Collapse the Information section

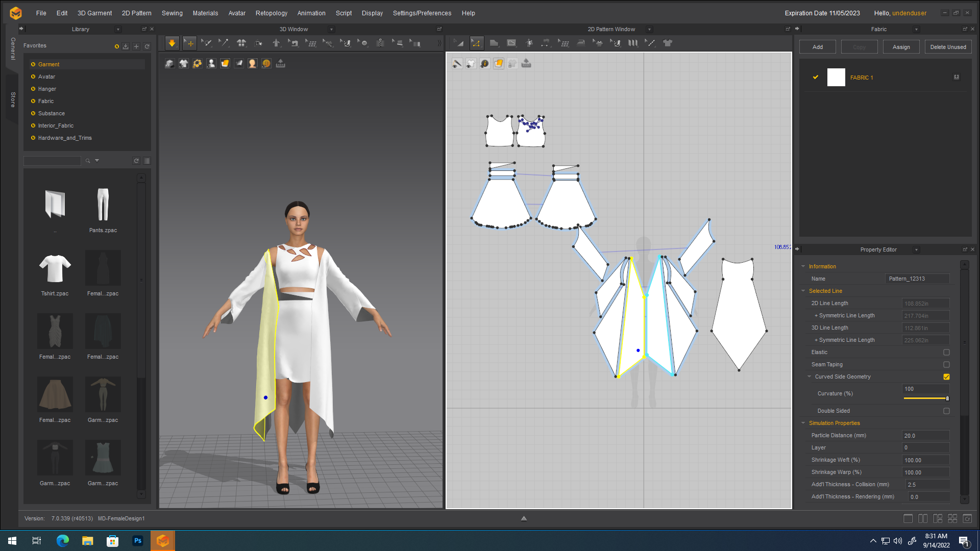(803, 266)
